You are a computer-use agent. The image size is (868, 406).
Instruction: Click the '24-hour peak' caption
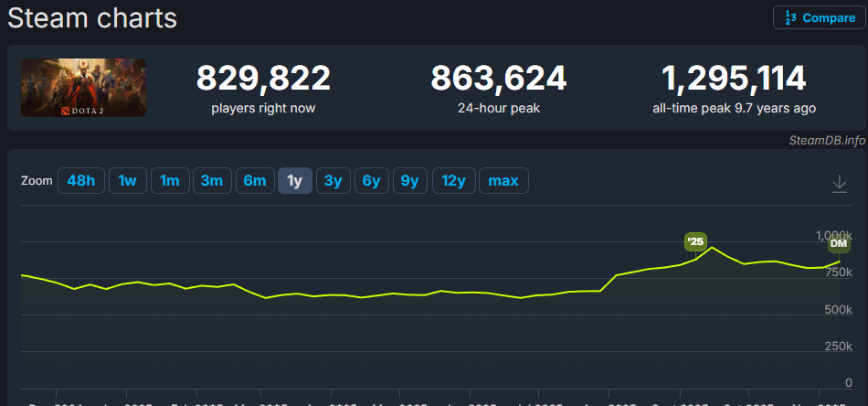click(x=499, y=108)
